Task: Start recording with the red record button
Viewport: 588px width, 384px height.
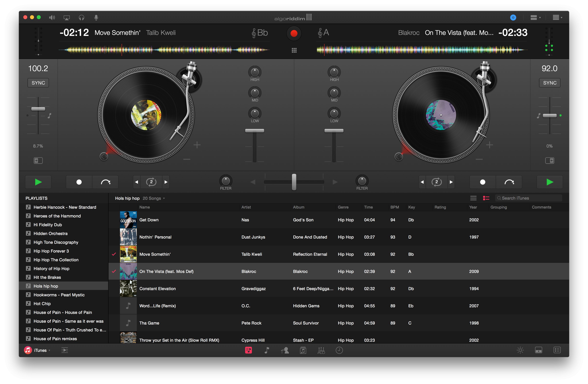Action: (x=294, y=33)
